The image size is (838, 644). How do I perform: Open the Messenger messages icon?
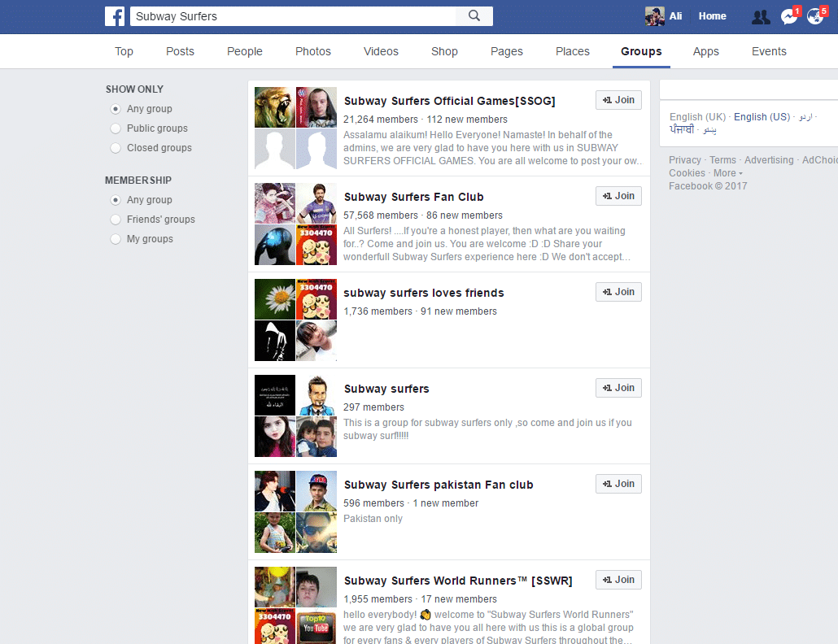click(789, 16)
